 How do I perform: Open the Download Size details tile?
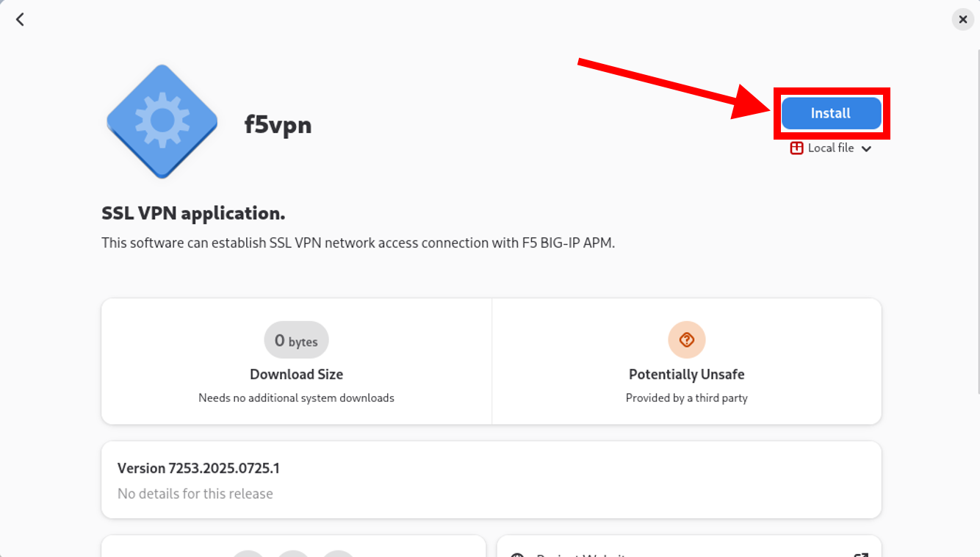point(297,362)
